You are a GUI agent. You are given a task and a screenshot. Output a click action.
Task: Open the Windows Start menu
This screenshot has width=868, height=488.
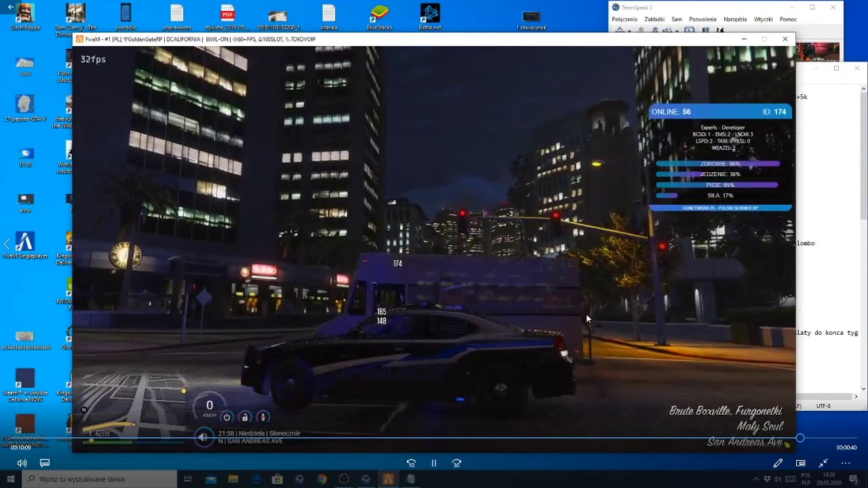(x=10, y=479)
